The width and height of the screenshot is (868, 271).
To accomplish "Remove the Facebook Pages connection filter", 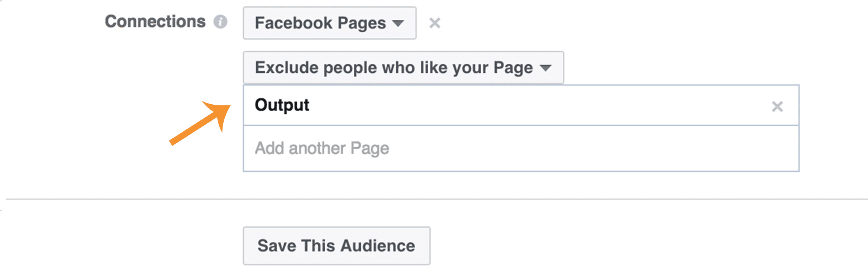I will [435, 23].
